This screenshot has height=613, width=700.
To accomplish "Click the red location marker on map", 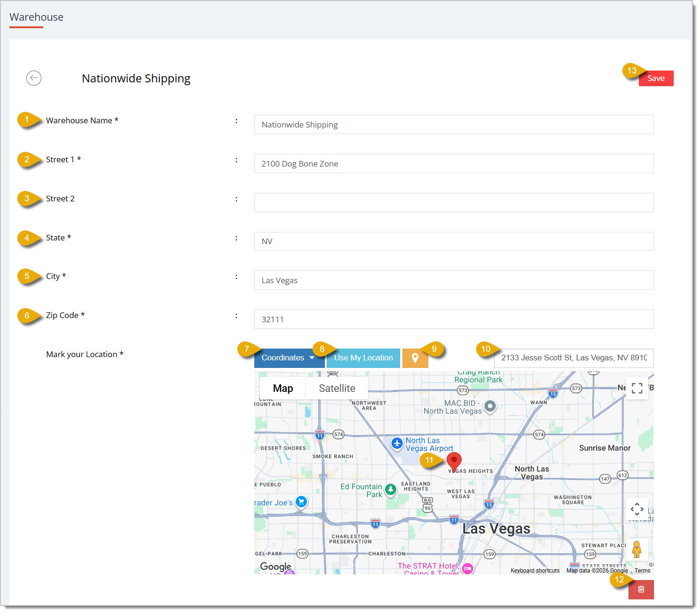I will click(454, 462).
